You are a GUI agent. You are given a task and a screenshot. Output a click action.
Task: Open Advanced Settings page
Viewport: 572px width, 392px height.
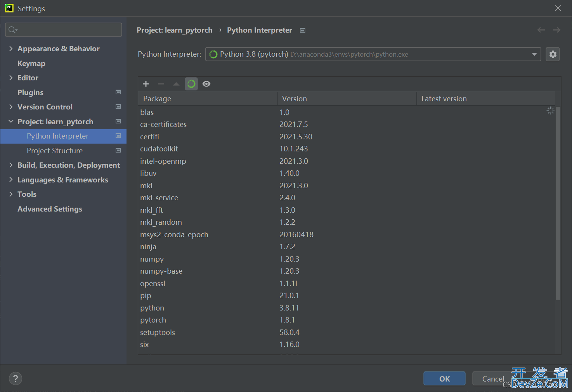(50, 209)
